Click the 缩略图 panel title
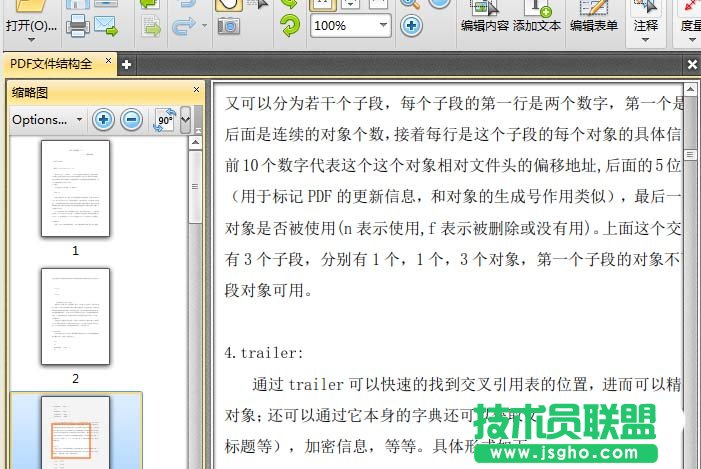 coord(30,93)
